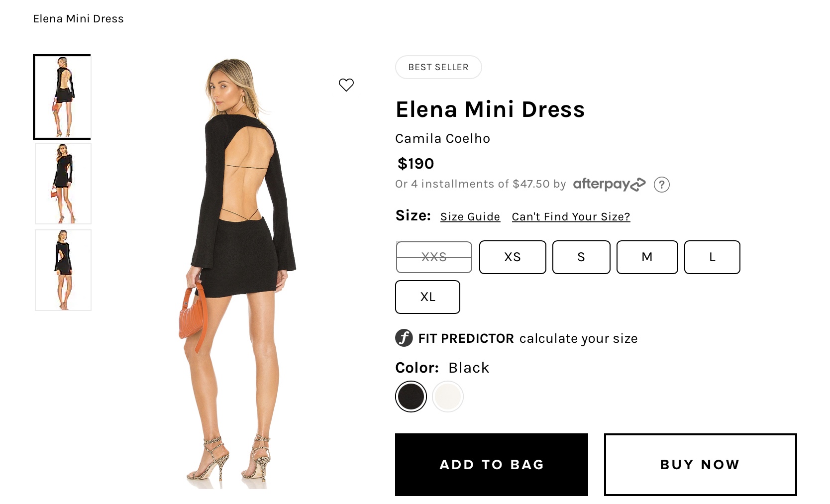Choose size M
The height and width of the screenshot is (504, 830).
(x=647, y=257)
